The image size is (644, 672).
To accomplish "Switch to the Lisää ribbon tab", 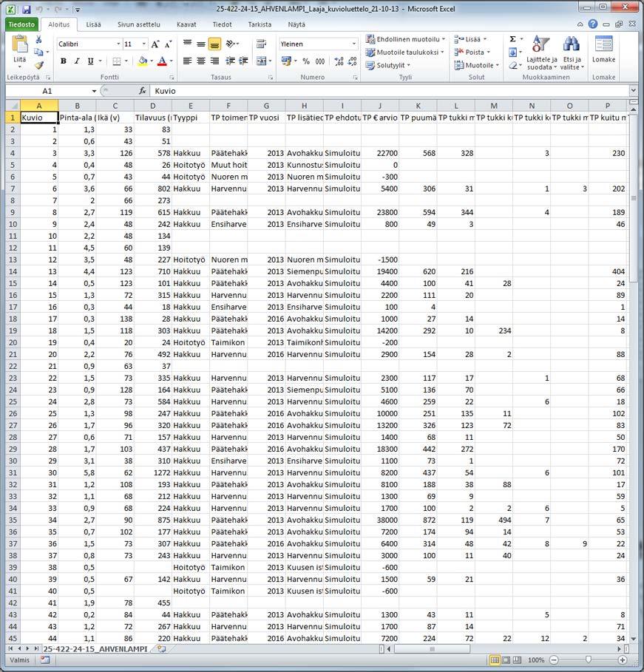I will (93, 24).
